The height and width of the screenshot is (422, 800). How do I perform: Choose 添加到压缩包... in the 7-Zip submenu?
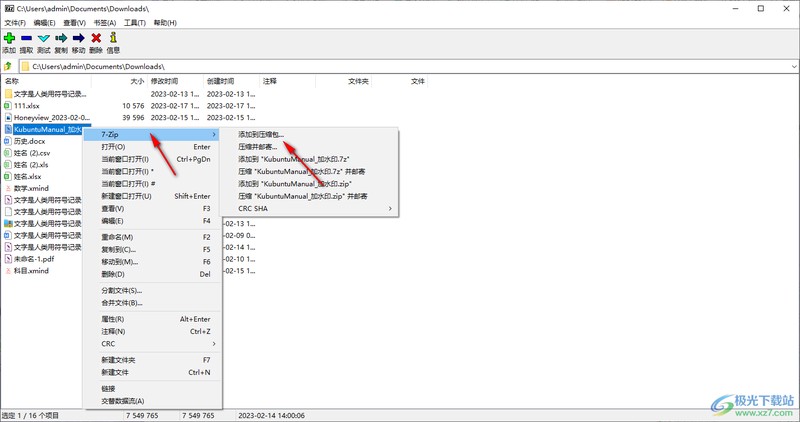coord(309,134)
